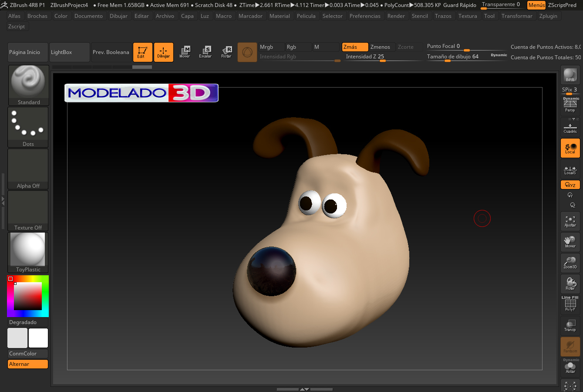Toggle PolyF line fill display
The height and width of the screenshot is (392, 583).
point(570,304)
